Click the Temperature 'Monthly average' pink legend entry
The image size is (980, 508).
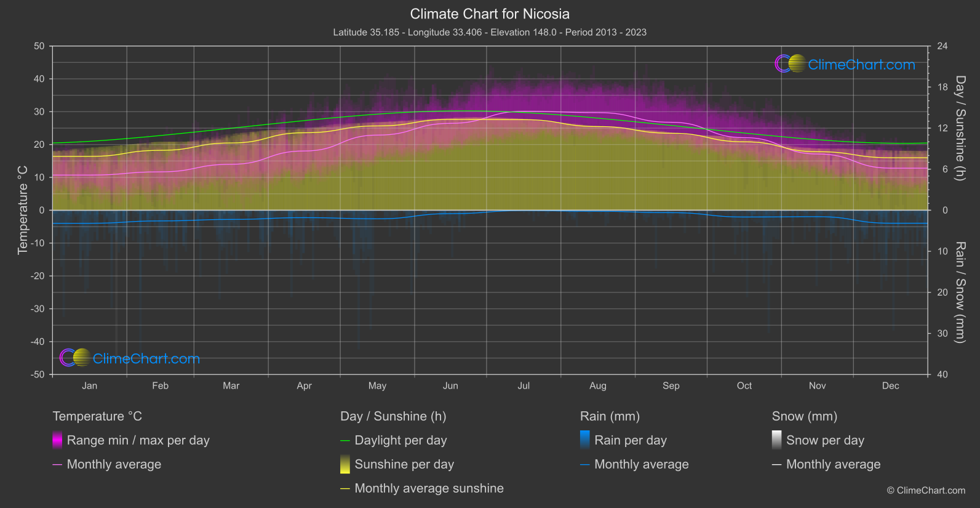[107, 464]
